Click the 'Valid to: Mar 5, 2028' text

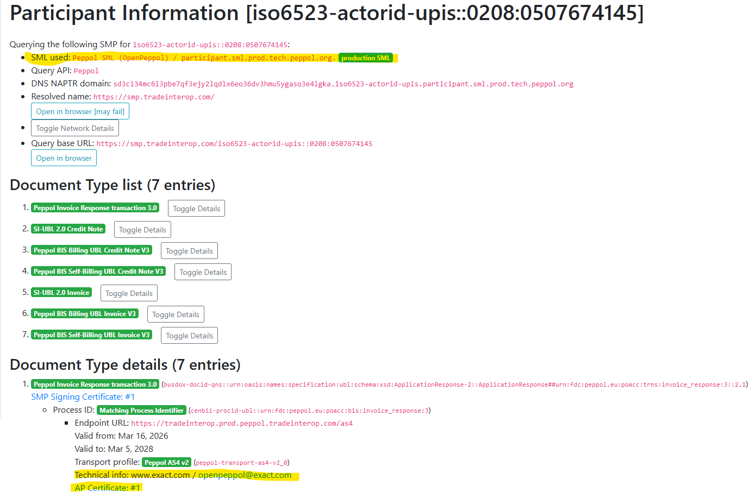click(x=114, y=449)
